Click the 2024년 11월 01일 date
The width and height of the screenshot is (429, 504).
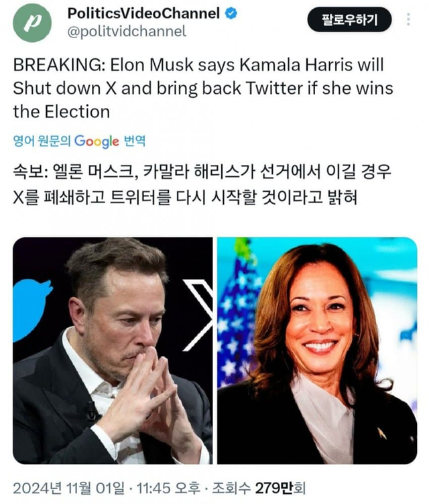click(68, 488)
